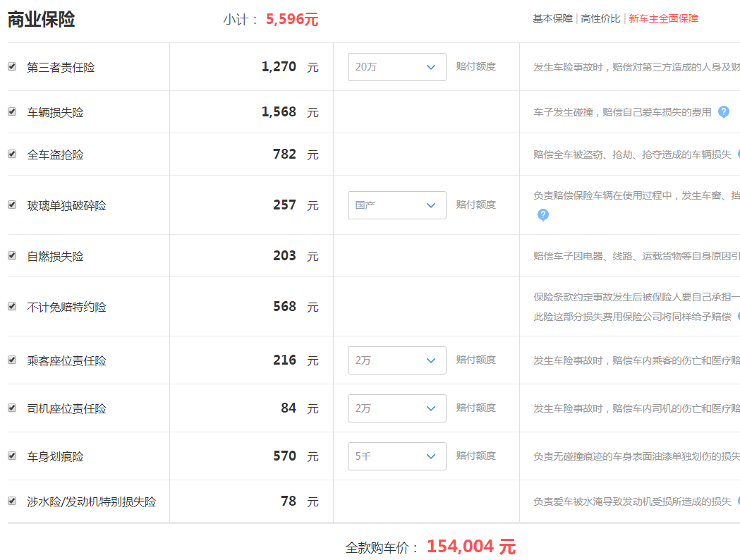740x560 pixels.
Task: Select the 高性价比 plan option
Action: pos(600,18)
